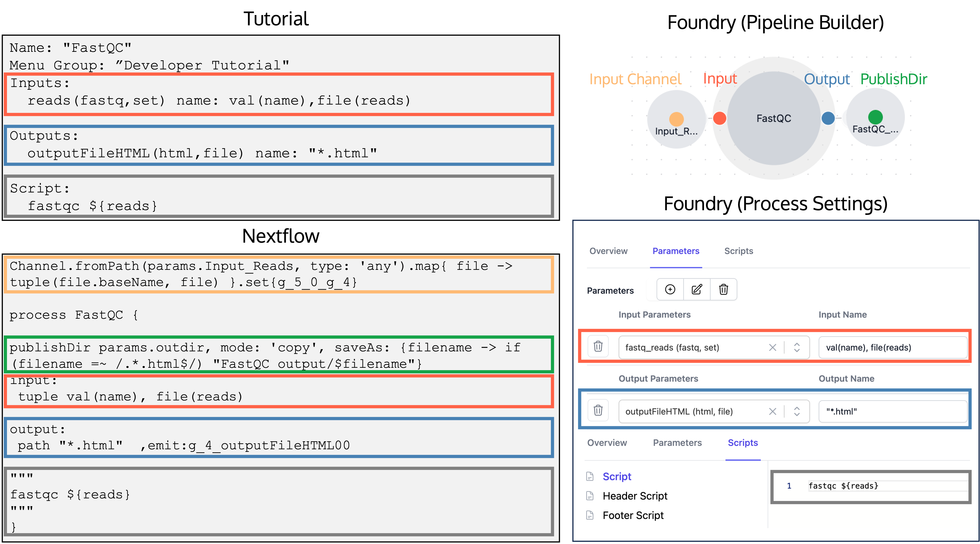Viewport: 980px width, 544px height.
Task: Open the fastq_reads parameter dropdown chevrons
Action: pyautogui.click(x=797, y=347)
